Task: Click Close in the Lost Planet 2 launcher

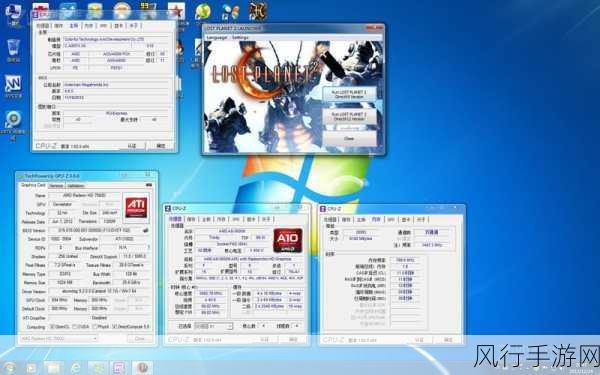Action: point(349,139)
